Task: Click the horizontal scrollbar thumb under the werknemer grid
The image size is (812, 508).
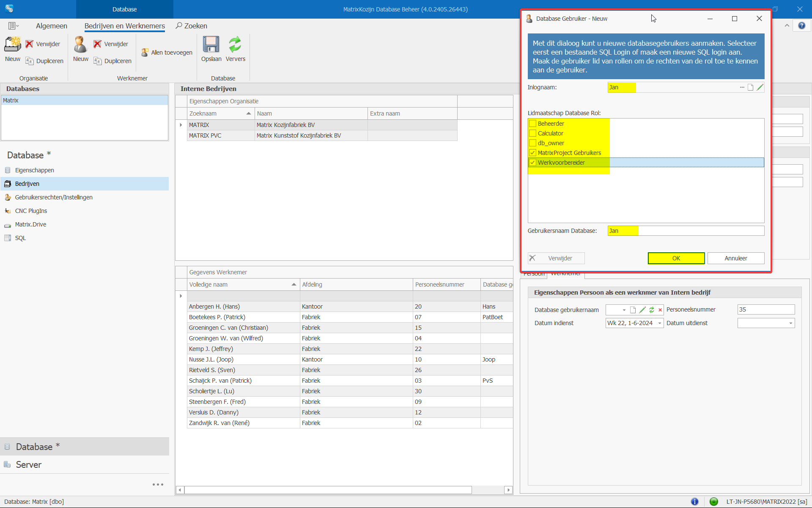Action: pyautogui.click(x=328, y=490)
